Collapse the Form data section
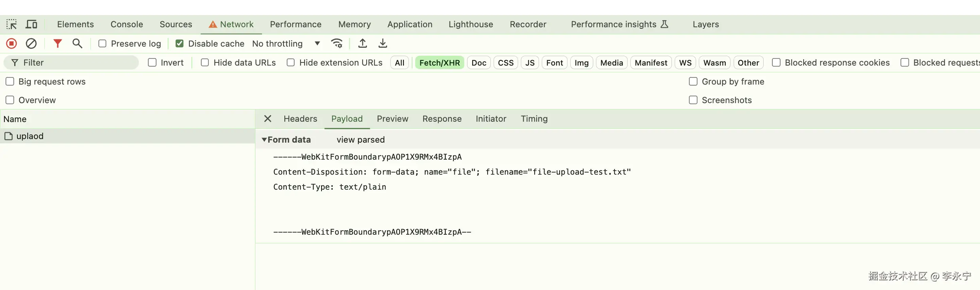Image resolution: width=980 pixels, height=290 pixels. (264, 139)
